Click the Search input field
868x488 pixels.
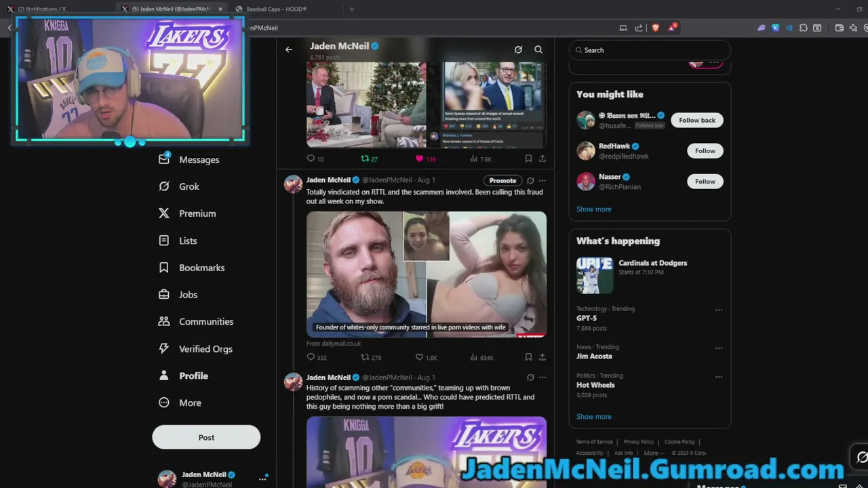click(x=650, y=50)
